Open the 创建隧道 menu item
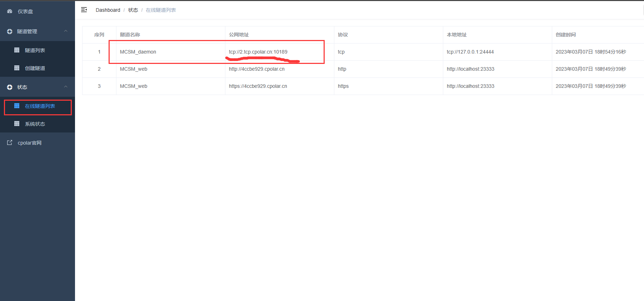The width and height of the screenshot is (644, 301). coord(35,68)
